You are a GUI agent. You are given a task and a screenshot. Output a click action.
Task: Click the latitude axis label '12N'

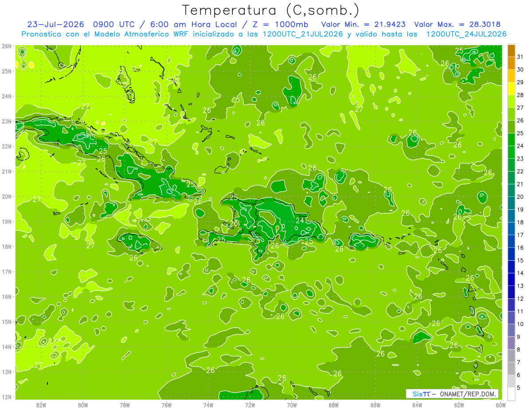7,397
